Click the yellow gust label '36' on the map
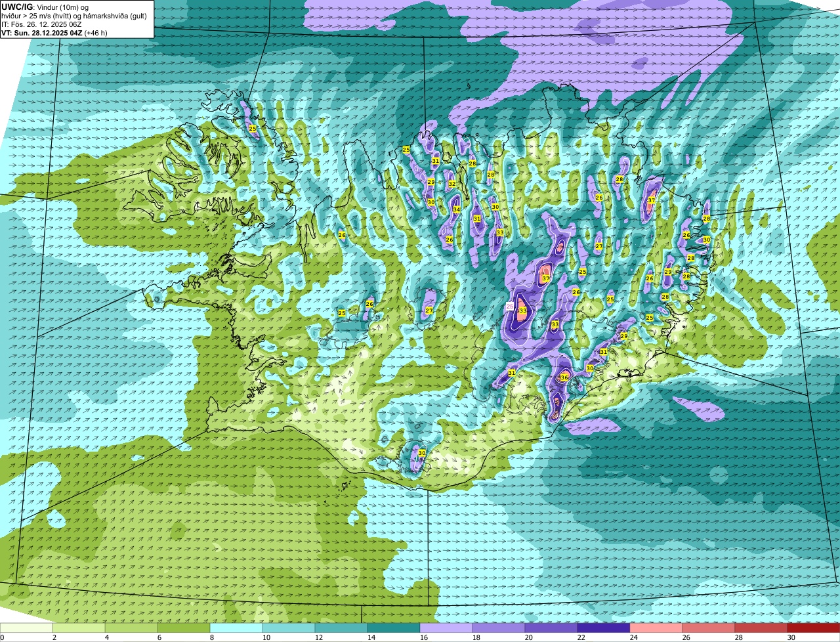 click(564, 377)
